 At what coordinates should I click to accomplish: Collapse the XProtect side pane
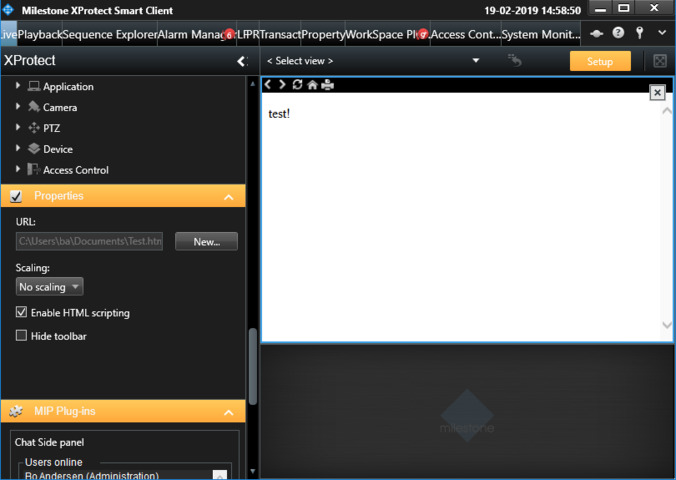point(241,61)
